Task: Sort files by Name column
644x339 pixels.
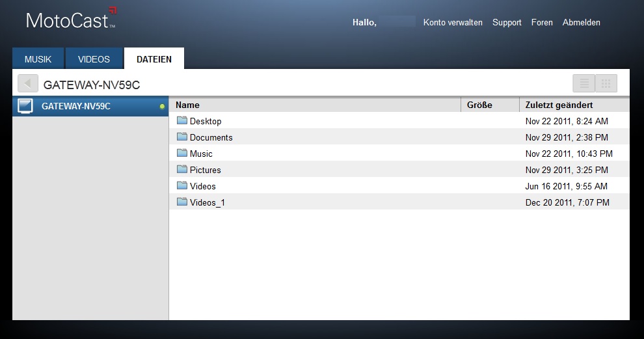Action: [187, 105]
